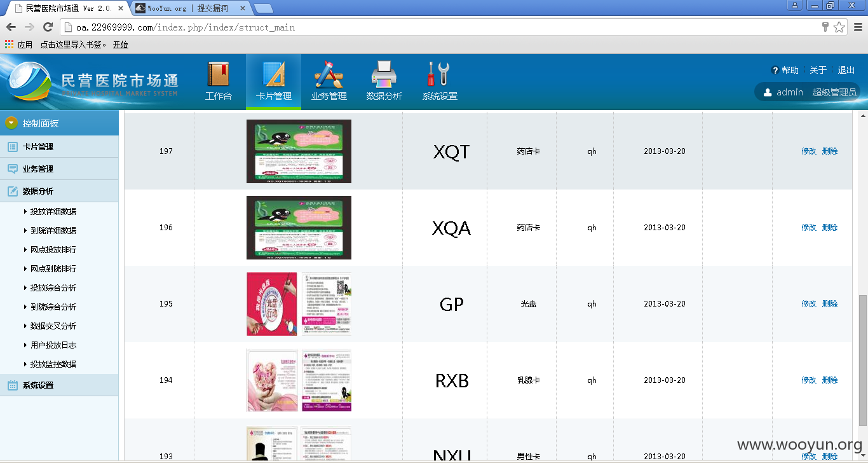
Task: Click 删除 in the XQT row
Action: [830, 151]
